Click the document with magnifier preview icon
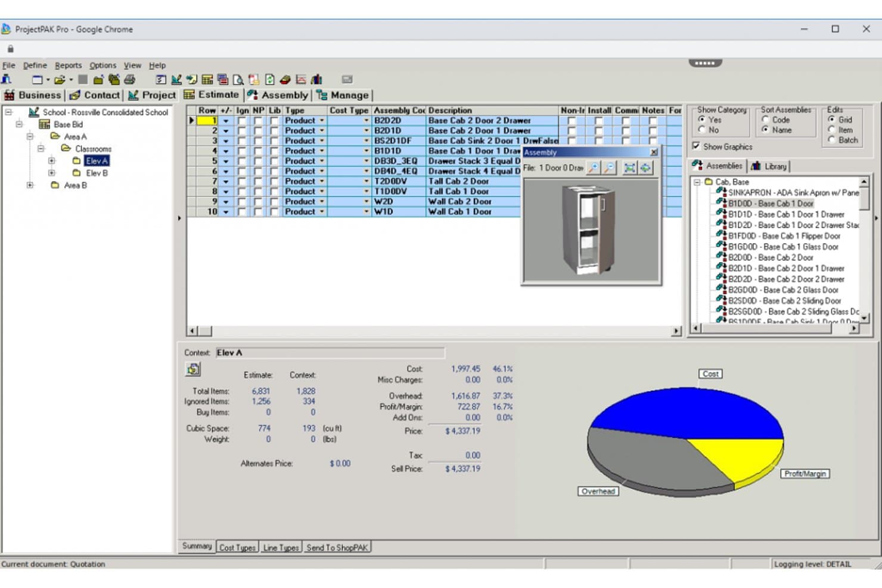Screen dimensions: 882x588 [238, 79]
